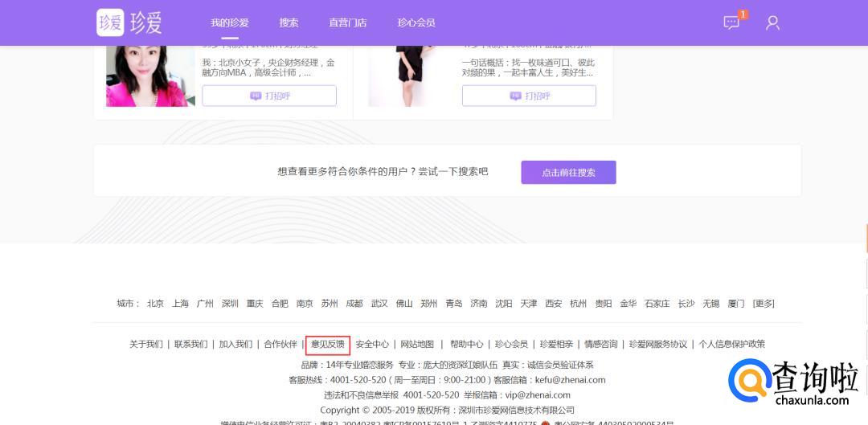This screenshot has width=868, height=425.
Task: Open the 珍爱网服务协议 link
Action: (x=658, y=344)
